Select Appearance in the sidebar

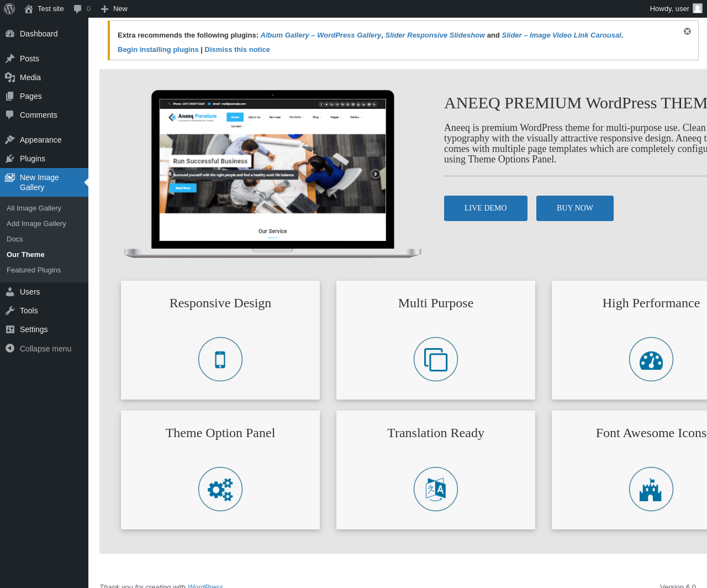44,140
